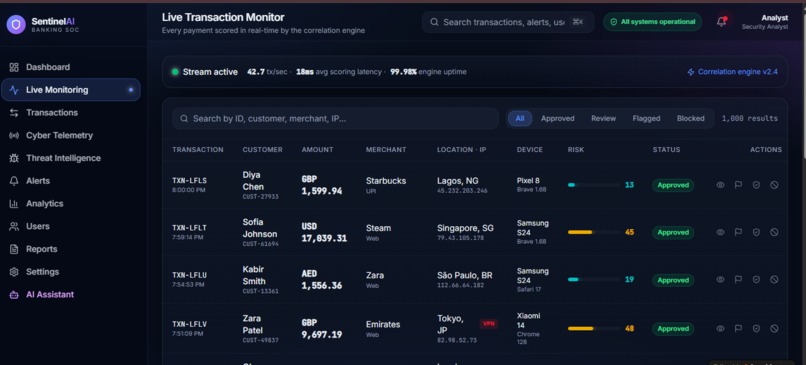
Task: Block transaction TXN-LFLS
Action: pyautogui.click(x=774, y=185)
